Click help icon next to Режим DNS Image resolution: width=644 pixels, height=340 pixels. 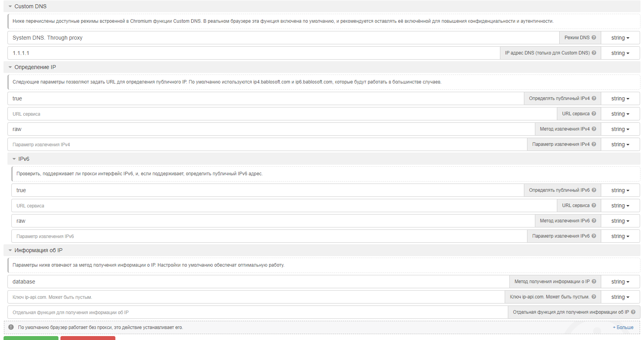point(594,38)
